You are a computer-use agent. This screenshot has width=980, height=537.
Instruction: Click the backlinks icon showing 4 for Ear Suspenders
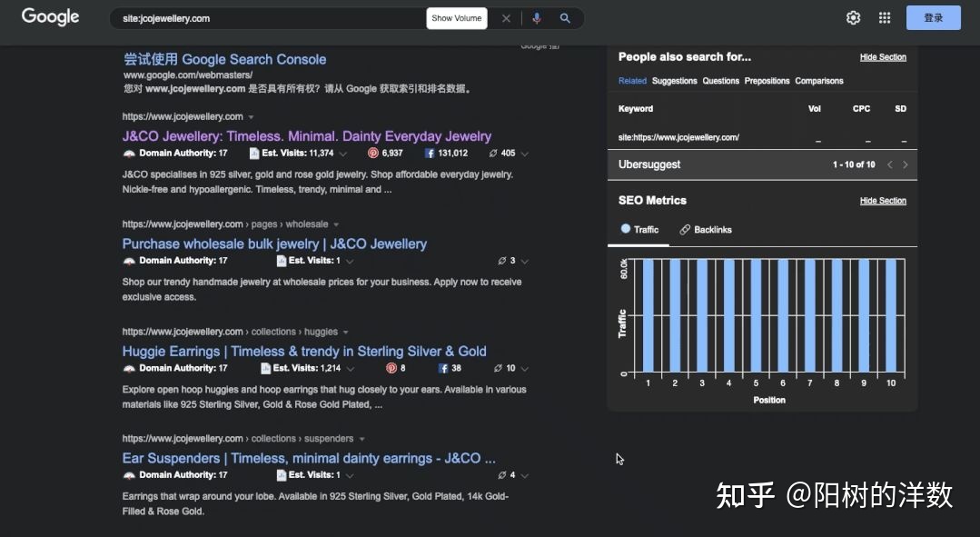pyautogui.click(x=502, y=475)
